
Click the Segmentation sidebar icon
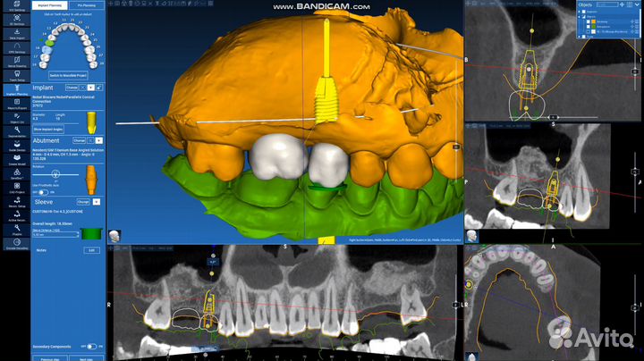[x=15, y=131]
